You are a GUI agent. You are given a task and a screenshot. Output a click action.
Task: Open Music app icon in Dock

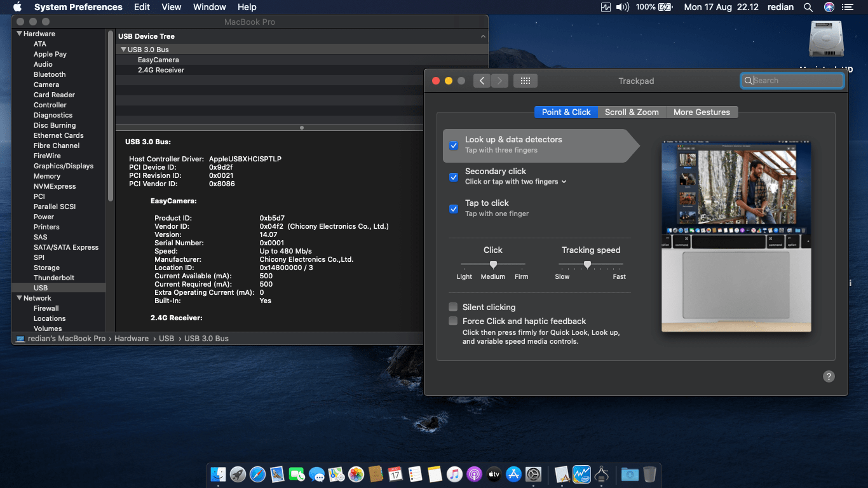(x=454, y=474)
